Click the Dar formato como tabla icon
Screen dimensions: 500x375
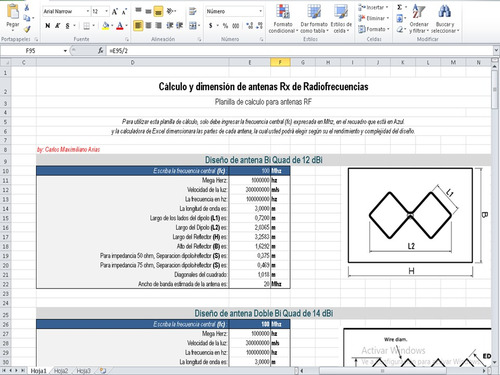(x=314, y=12)
